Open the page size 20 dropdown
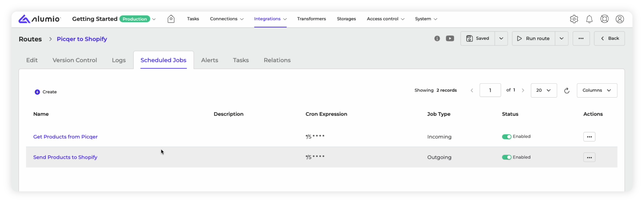This screenshot has height=203, width=644. [x=544, y=90]
